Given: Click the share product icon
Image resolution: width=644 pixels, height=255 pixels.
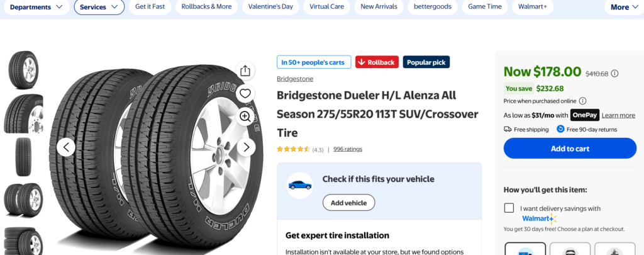Looking at the screenshot, I should pyautogui.click(x=245, y=71).
